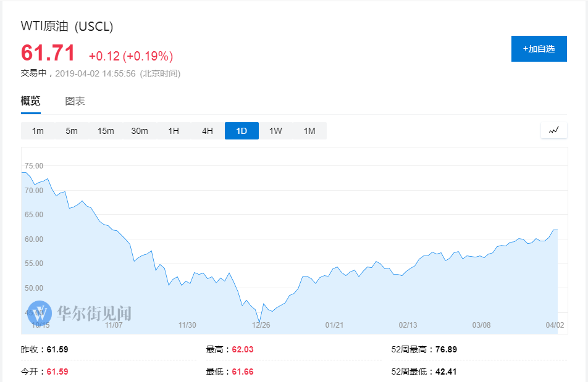Click the +加自选 button
The height and width of the screenshot is (382, 588).
[x=539, y=49]
